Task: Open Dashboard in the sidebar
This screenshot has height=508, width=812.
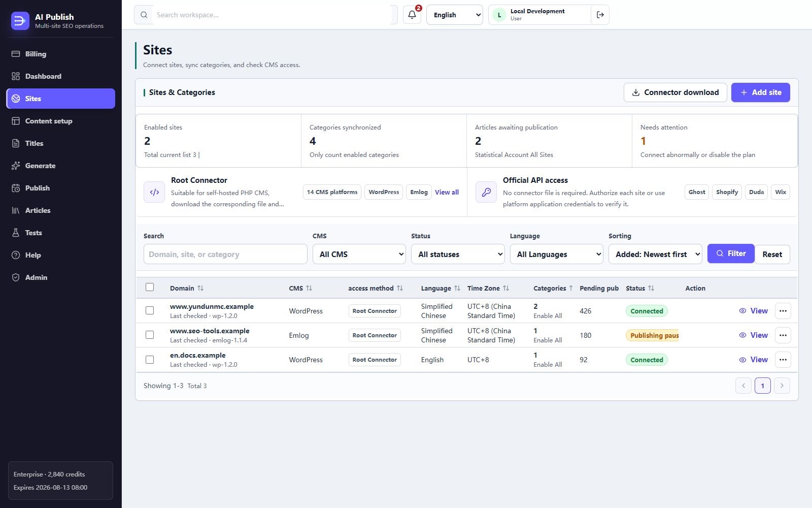Action: (60, 76)
